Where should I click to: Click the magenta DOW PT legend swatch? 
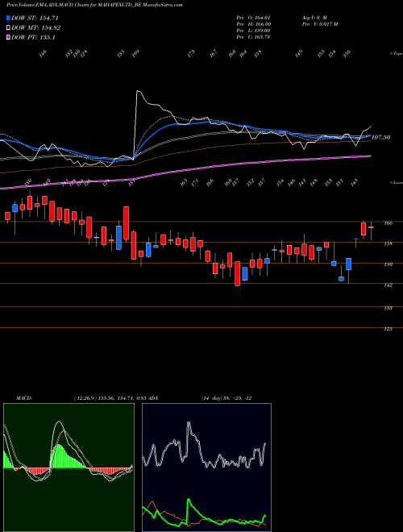tap(9, 37)
